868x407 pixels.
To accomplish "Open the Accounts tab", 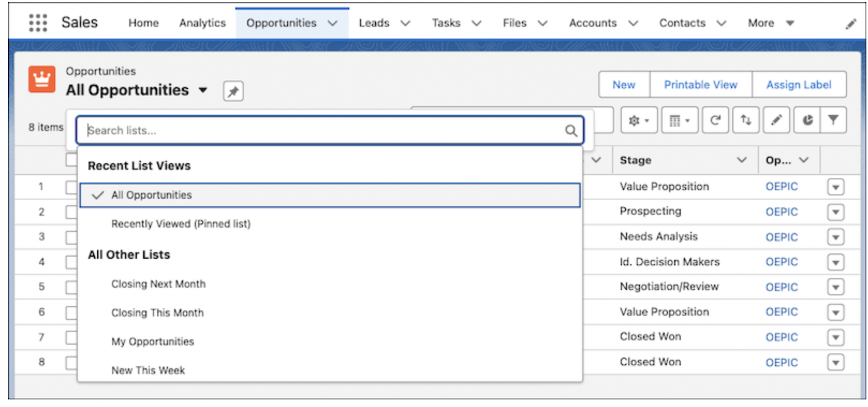I will click(592, 23).
